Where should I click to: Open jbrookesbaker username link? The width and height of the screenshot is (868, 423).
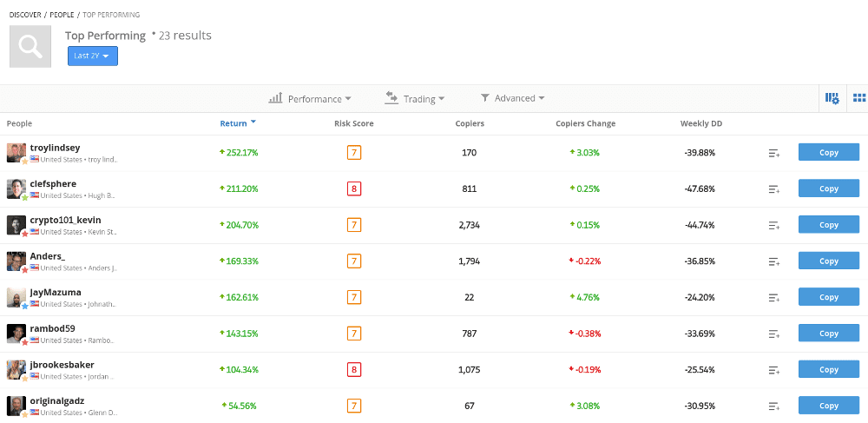point(62,364)
